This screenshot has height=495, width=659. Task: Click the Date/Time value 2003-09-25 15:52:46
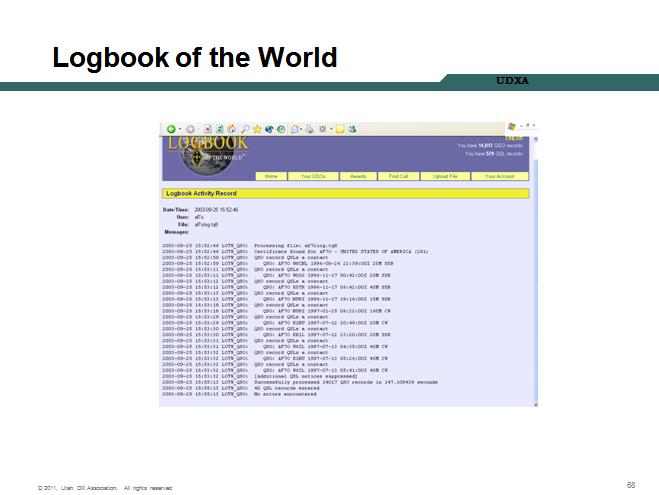pyautogui.click(x=216, y=209)
